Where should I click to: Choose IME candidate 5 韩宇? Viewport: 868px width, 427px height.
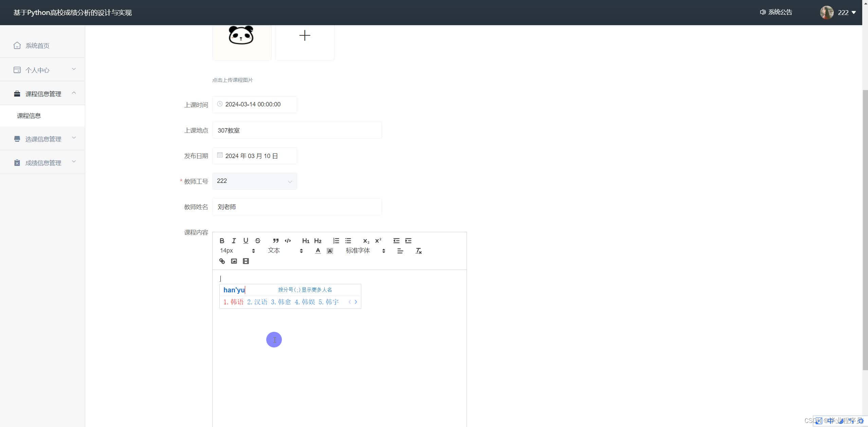(329, 302)
